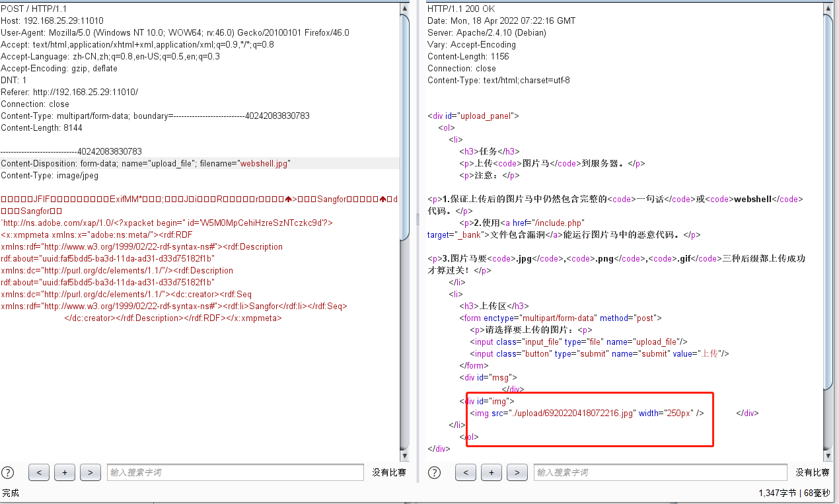Click the JFIF Exif binary data line
Image resolution: width=839 pixels, height=504 pixels.
click(200, 199)
